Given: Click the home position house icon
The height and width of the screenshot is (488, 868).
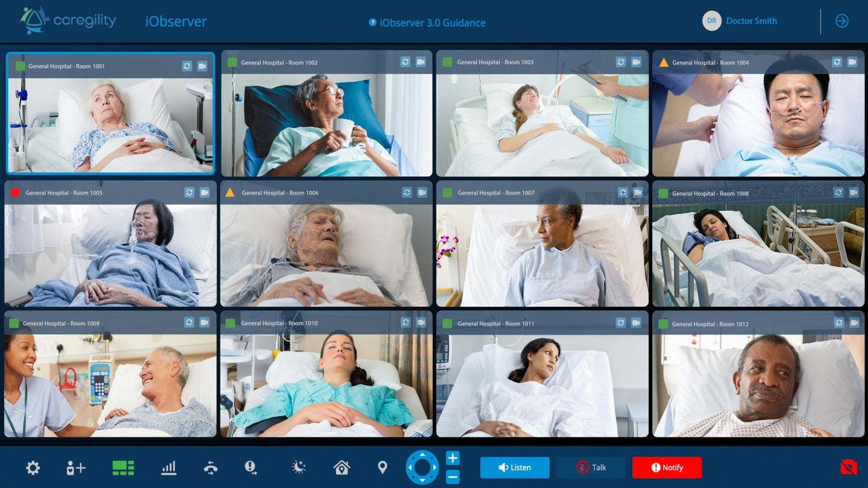Looking at the screenshot, I should tap(342, 468).
